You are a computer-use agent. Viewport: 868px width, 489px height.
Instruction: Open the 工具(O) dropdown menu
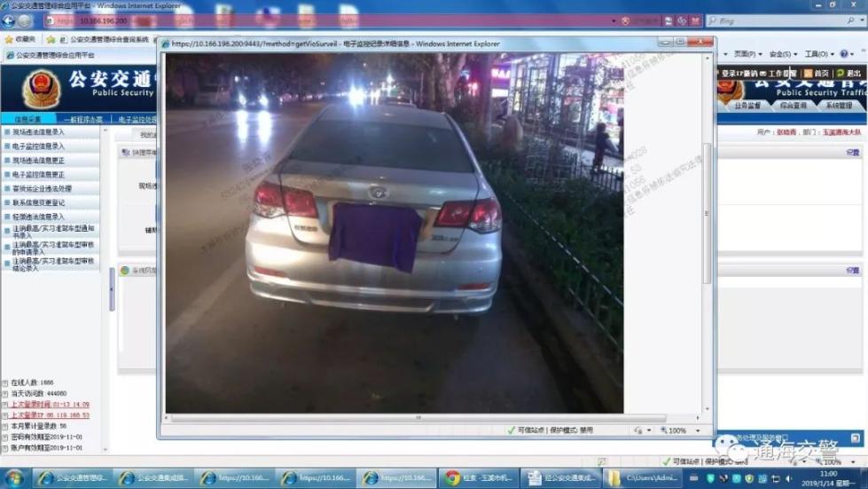pyautogui.click(x=817, y=54)
